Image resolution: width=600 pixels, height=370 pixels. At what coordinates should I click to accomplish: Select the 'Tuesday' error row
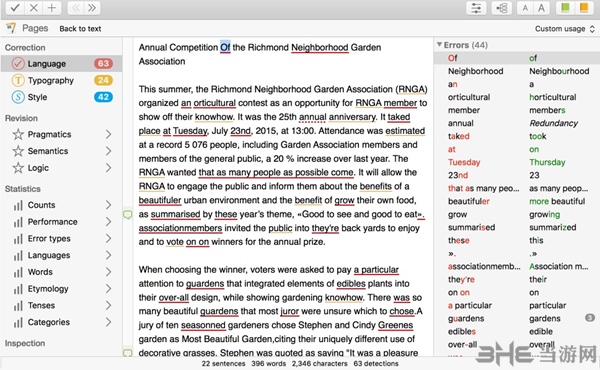tap(517, 162)
